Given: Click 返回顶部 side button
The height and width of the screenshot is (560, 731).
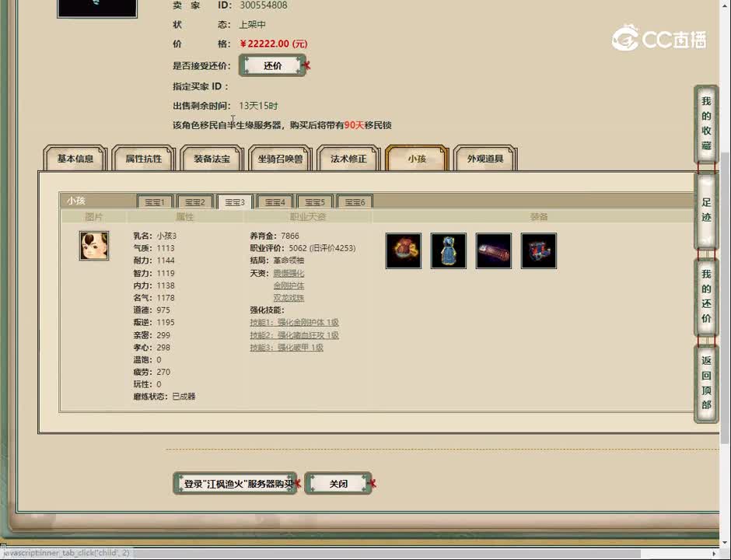Looking at the screenshot, I should [x=706, y=383].
